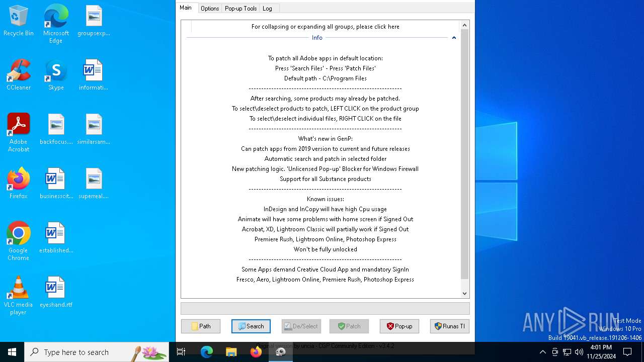Click the De/Select button

301,326
